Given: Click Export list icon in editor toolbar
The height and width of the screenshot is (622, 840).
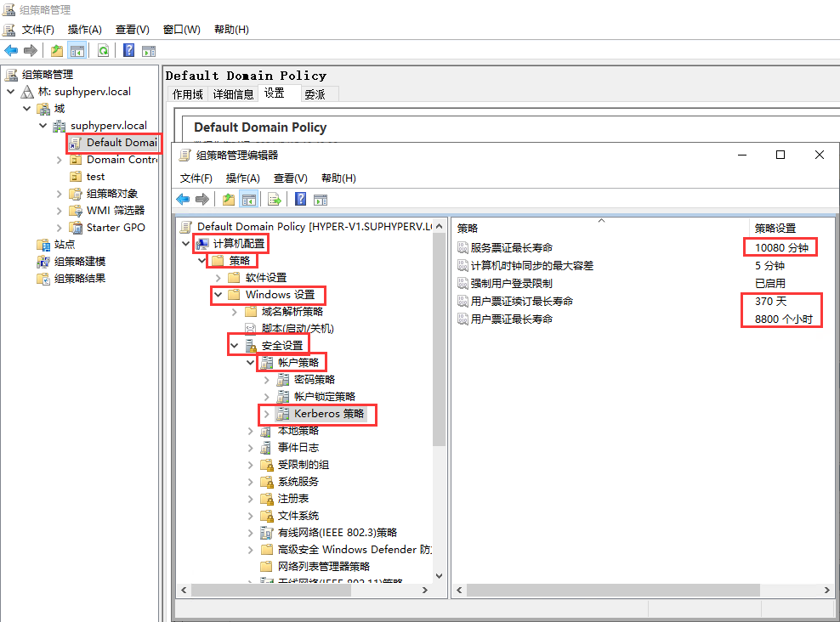Looking at the screenshot, I should (x=275, y=200).
